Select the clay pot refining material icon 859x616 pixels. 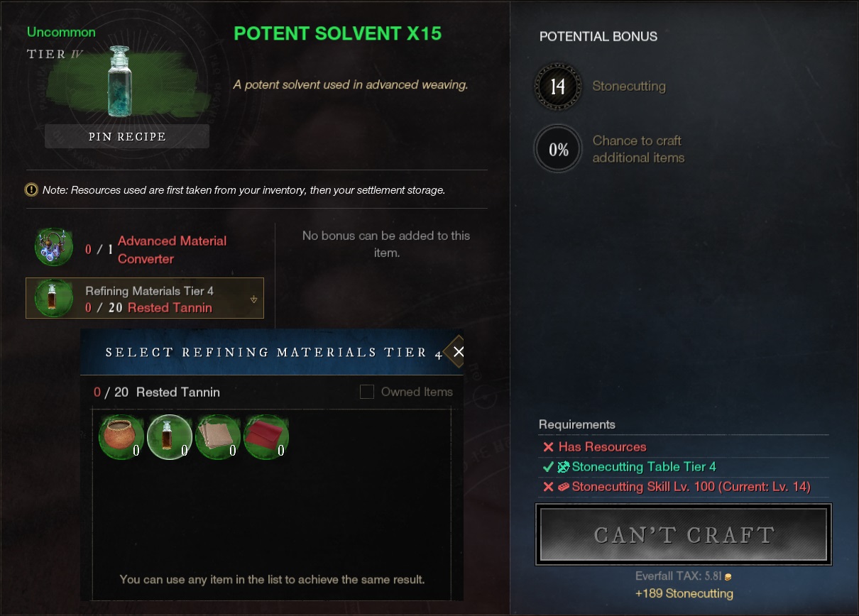click(x=121, y=437)
